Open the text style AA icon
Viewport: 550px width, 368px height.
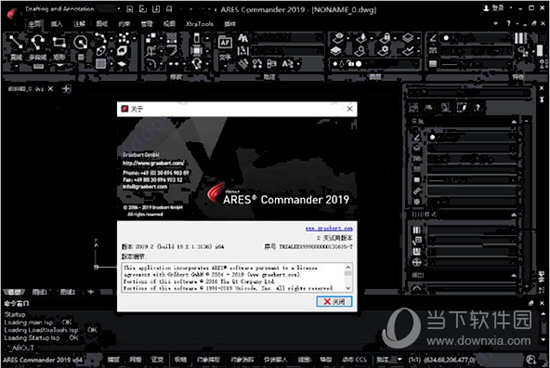point(243,38)
